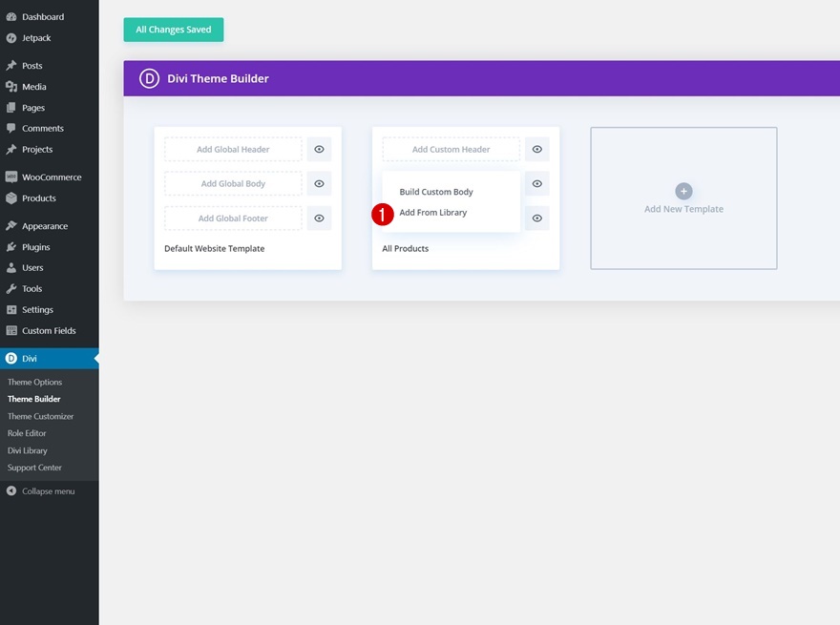Toggle Global Body visibility eye
Image resolution: width=840 pixels, height=625 pixels.
click(x=319, y=184)
